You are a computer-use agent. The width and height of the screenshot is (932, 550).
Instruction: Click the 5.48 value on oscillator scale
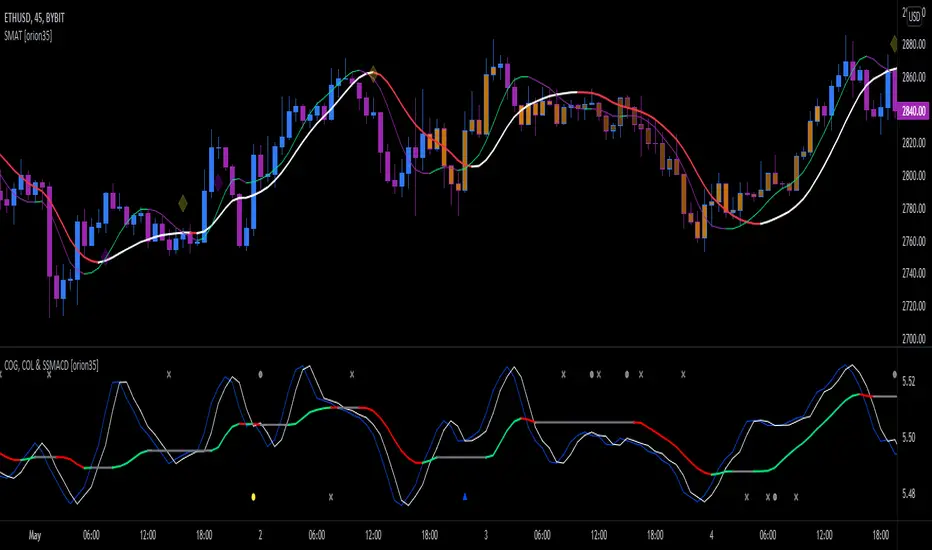click(x=909, y=494)
